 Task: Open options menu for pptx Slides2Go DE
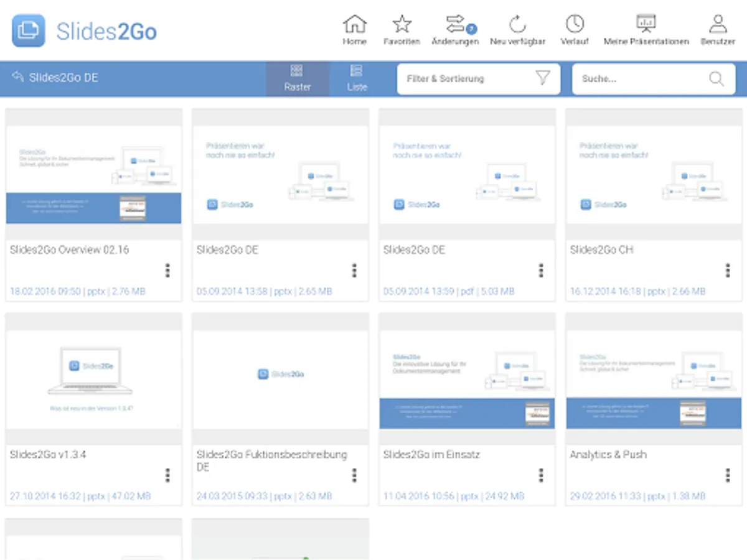tap(354, 270)
